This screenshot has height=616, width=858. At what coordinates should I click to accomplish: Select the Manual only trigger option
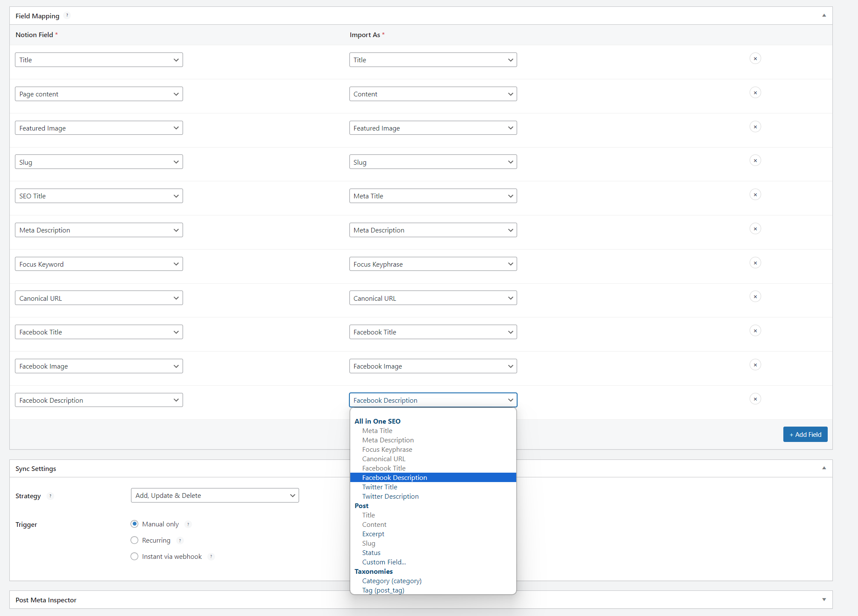(134, 524)
